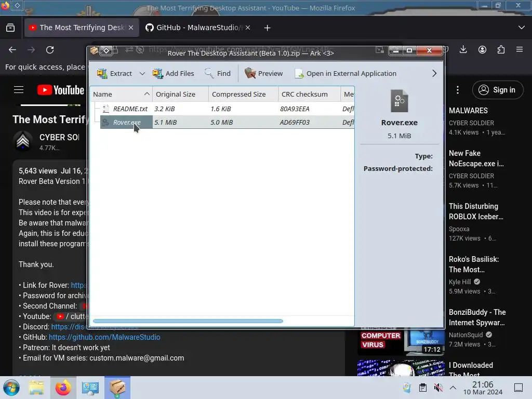
Task: Sort by the Name column header
Action: point(121,95)
